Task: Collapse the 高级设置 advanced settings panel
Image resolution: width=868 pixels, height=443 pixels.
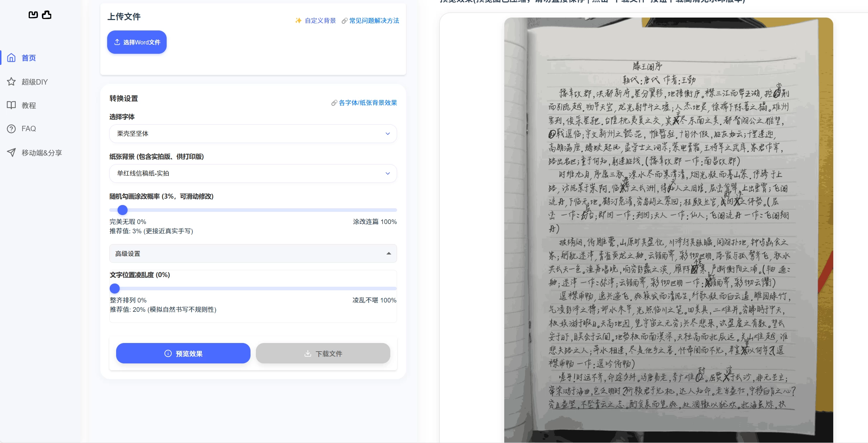Action: (389, 254)
